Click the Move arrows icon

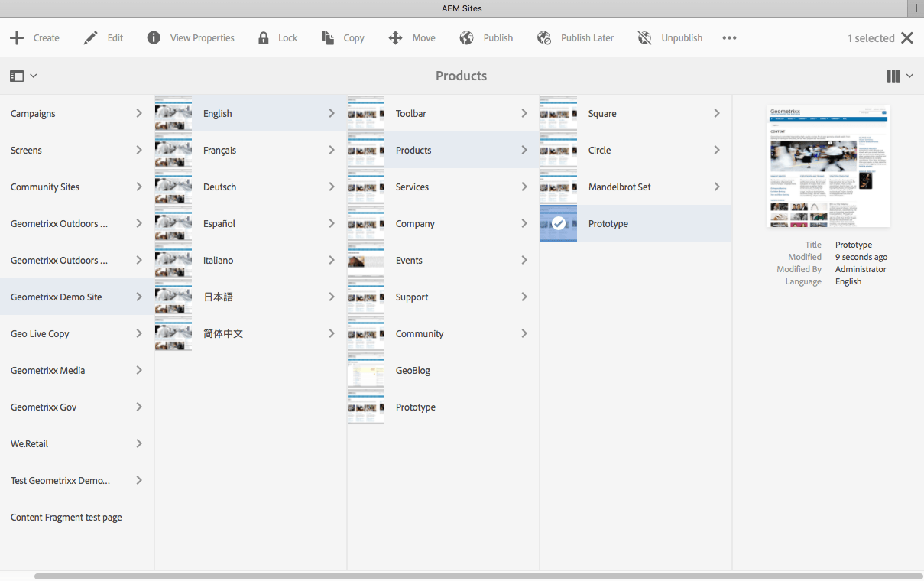tap(395, 38)
